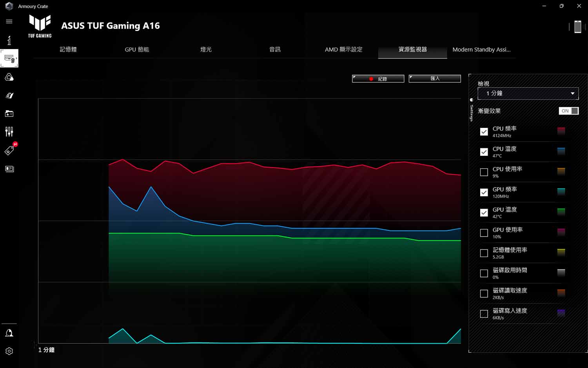Enable the 磁碟讀取速度 checkbox
This screenshot has width=588, height=368.
[x=484, y=293]
